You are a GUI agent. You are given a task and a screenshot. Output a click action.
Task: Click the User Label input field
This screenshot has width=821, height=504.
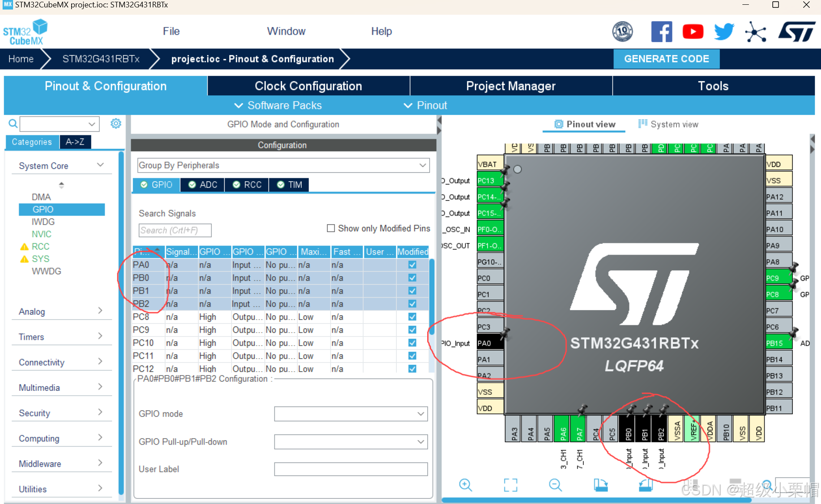pyautogui.click(x=351, y=469)
